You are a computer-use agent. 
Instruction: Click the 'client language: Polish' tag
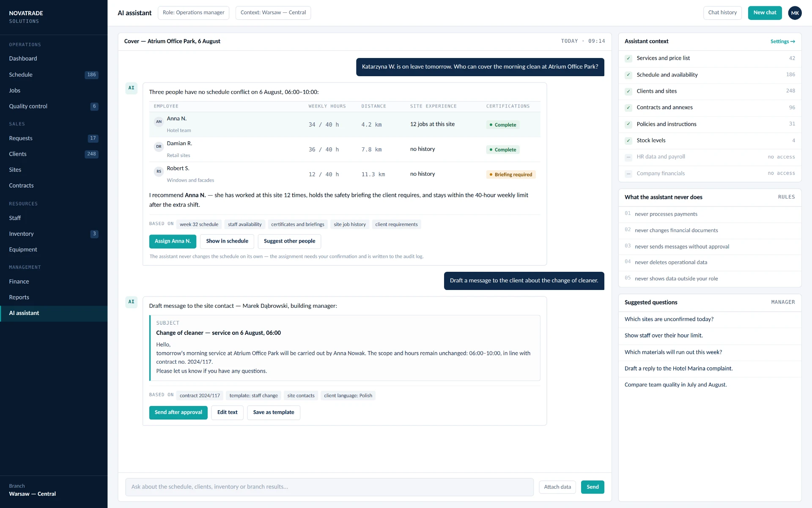[348, 396]
